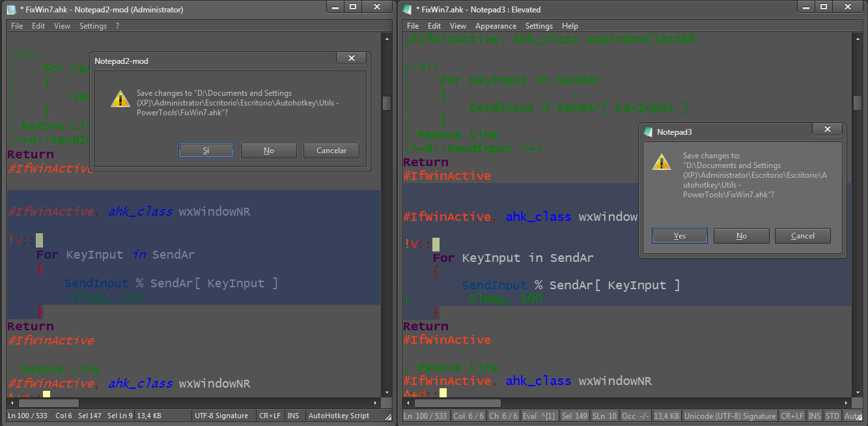Click 'CR+LF' in Notepad2-mod status bar
Image resolution: width=868 pixels, height=426 pixels.
coord(270,416)
